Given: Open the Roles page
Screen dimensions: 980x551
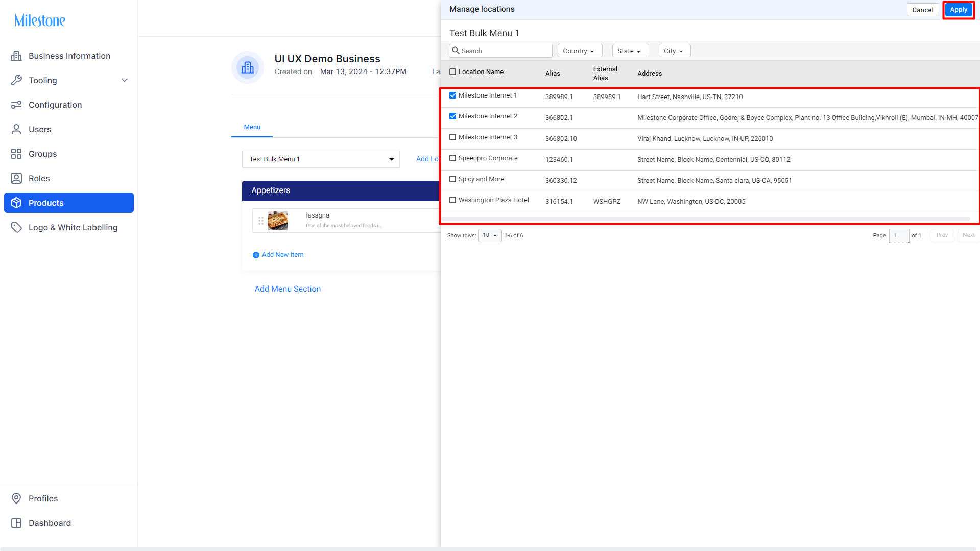Looking at the screenshot, I should coord(69,178).
